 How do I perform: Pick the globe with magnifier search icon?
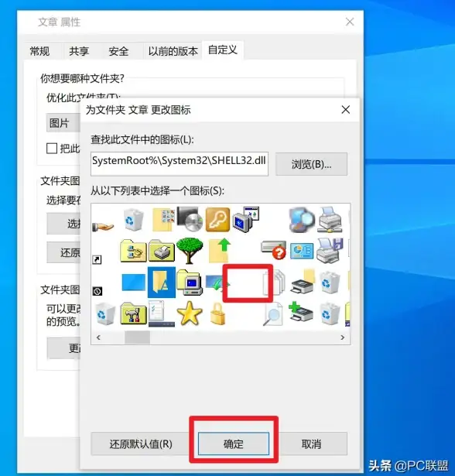coord(302,220)
